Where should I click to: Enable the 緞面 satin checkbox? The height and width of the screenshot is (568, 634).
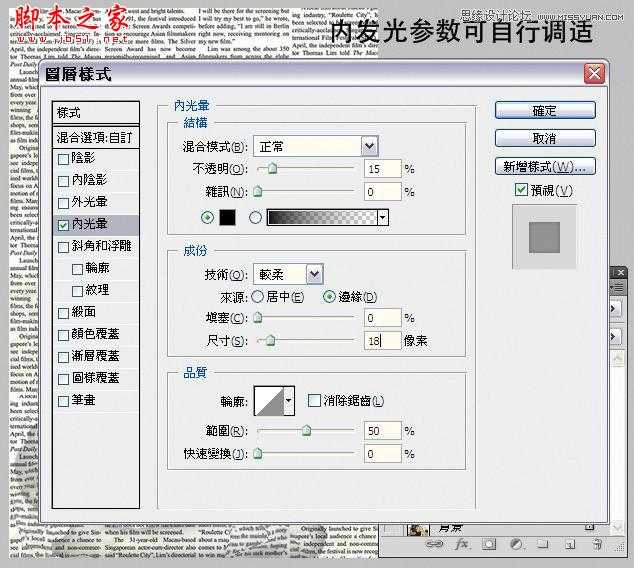(63, 313)
